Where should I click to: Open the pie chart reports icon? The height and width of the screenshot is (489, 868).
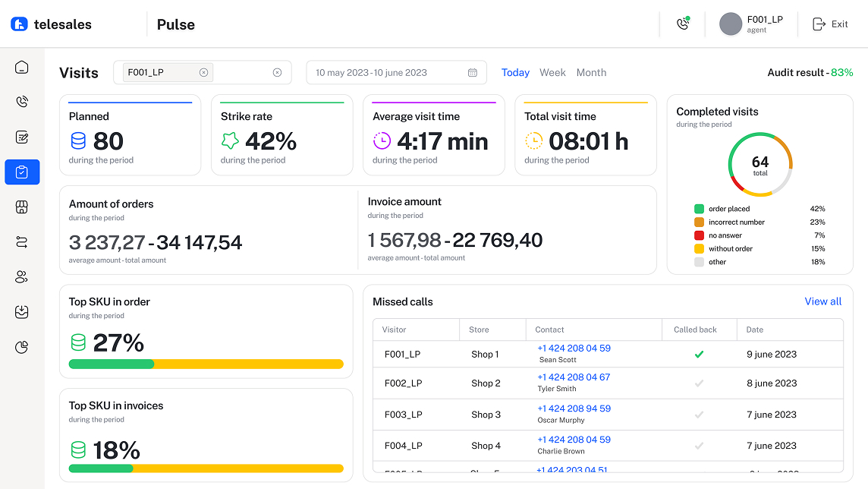click(x=22, y=347)
